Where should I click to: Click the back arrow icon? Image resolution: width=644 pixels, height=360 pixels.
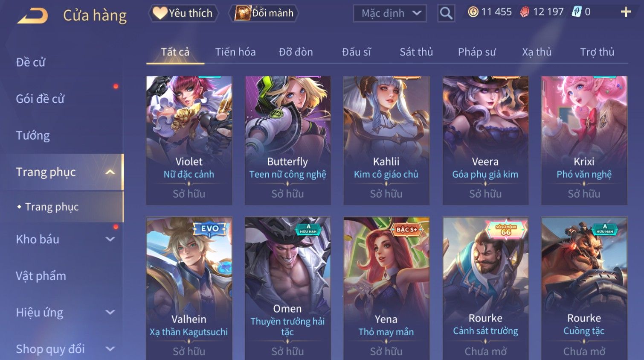point(32,16)
